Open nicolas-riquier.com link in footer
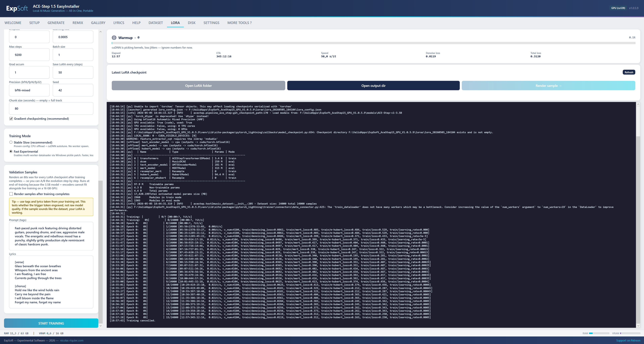 point(72,340)
